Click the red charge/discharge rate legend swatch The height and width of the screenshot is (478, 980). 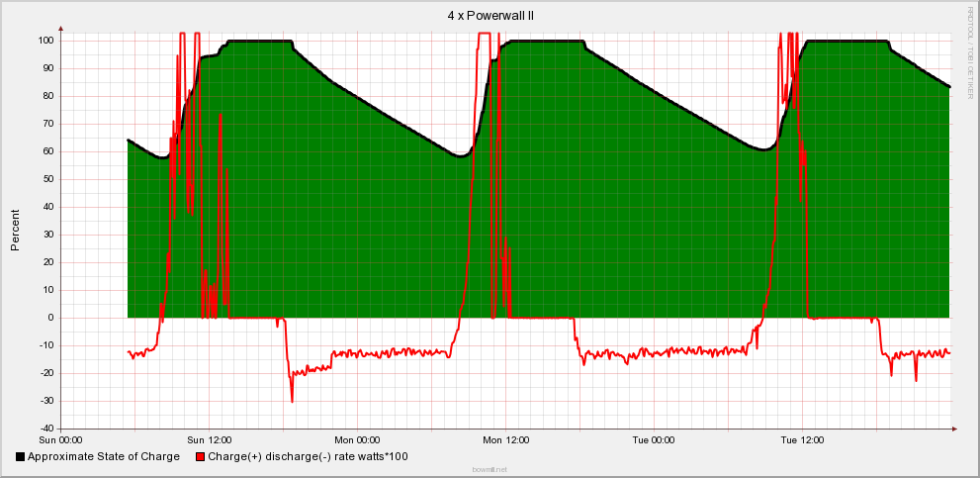coord(202,457)
